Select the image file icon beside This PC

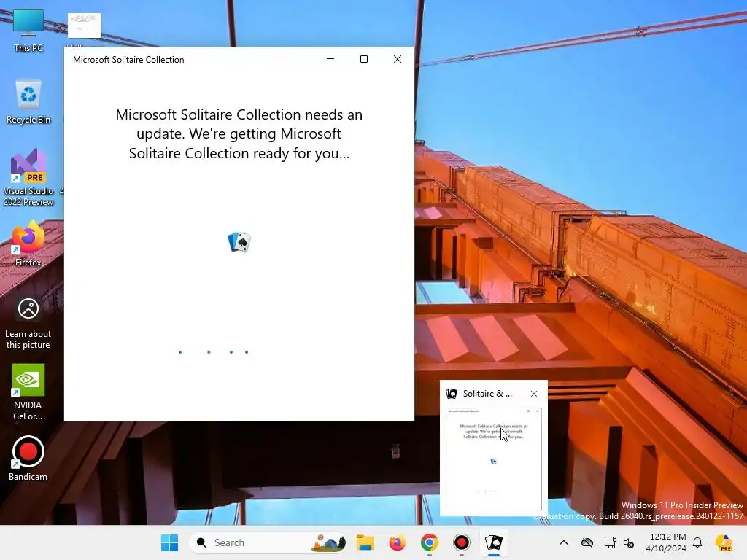coord(85,26)
